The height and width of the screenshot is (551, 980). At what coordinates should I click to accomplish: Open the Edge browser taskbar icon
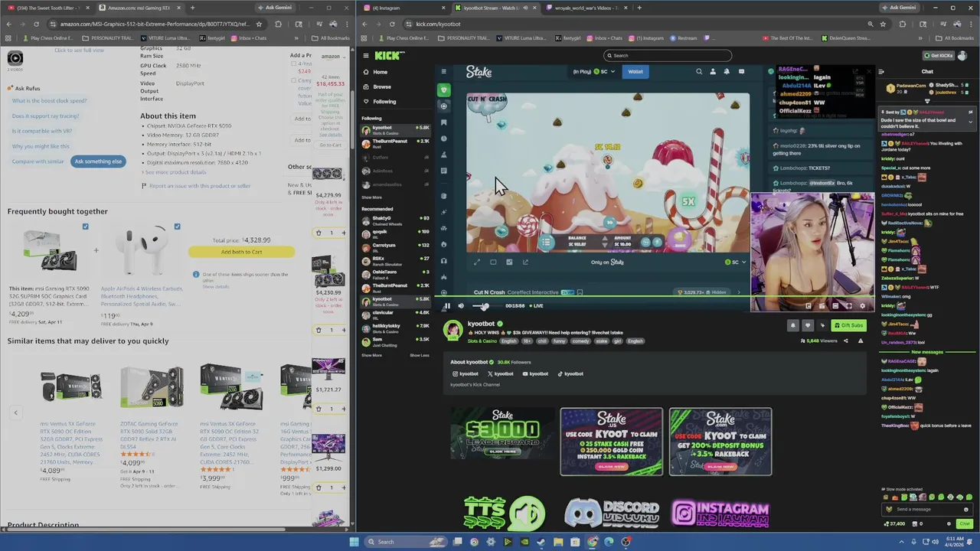tap(609, 542)
